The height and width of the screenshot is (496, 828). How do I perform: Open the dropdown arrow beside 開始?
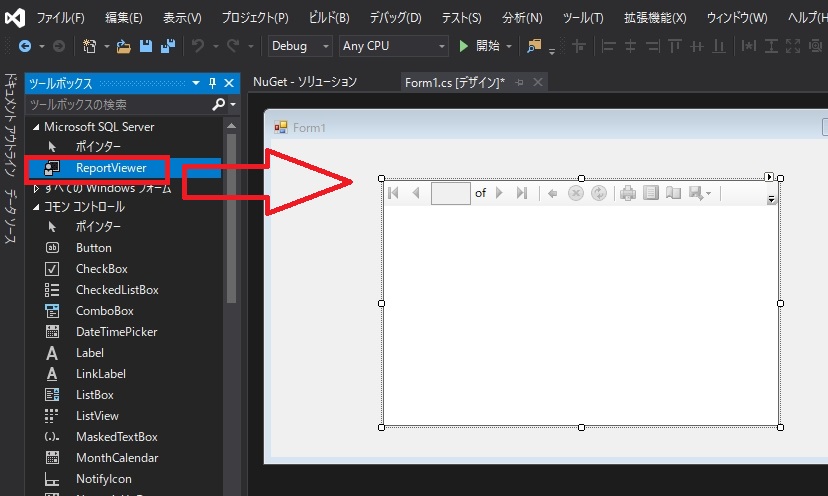pos(509,46)
